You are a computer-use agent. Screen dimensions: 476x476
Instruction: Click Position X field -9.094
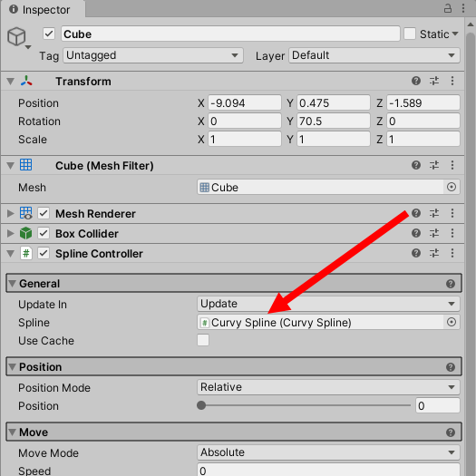tap(245, 103)
